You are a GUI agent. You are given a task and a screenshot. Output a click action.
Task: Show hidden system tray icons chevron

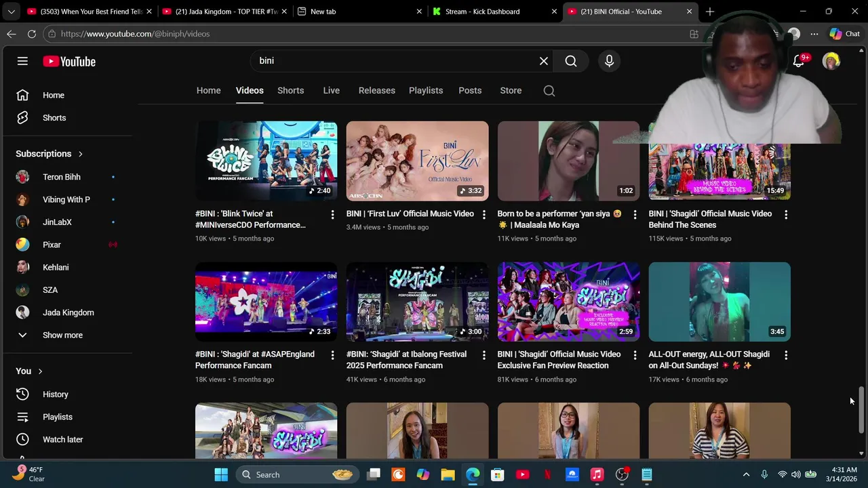(x=746, y=474)
